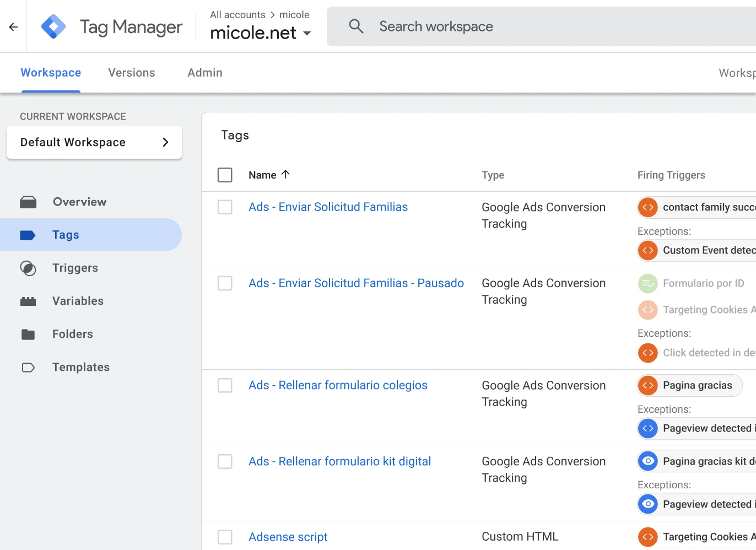Click the contact family success trigger icon
This screenshot has width=756, height=550.
tap(648, 207)
